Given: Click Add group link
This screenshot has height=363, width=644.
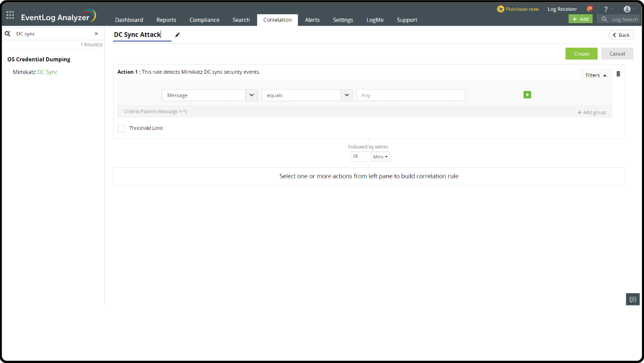Looking at the screenshot, I should point(592,113).
